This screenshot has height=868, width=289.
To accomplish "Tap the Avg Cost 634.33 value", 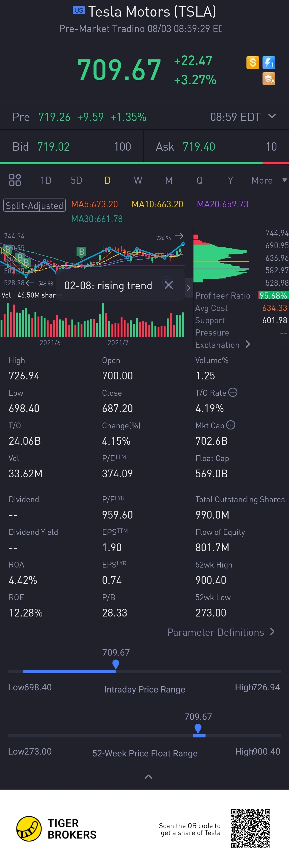I will click(x=275, y=308).
